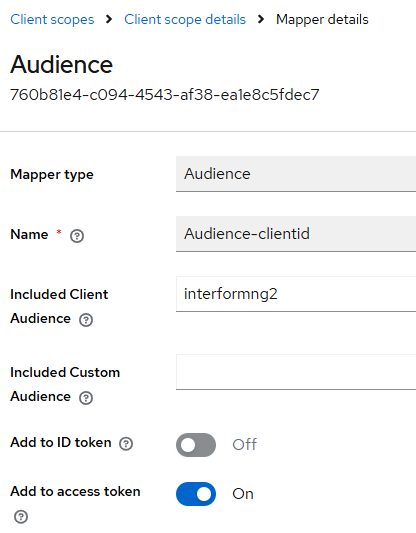Click the Off label beside ID token toggle
The height and width of the screenshot is (533, 416).
click(x=245, y=445)
